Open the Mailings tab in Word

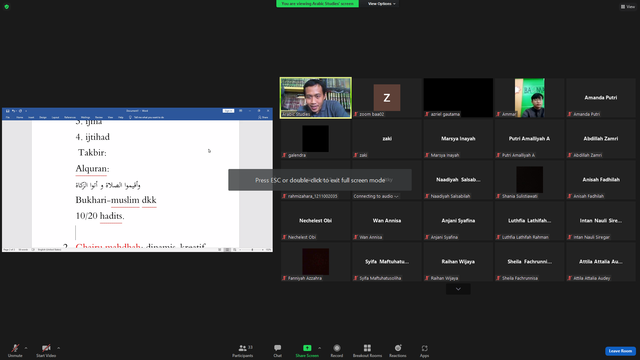(x=85, y=117)
